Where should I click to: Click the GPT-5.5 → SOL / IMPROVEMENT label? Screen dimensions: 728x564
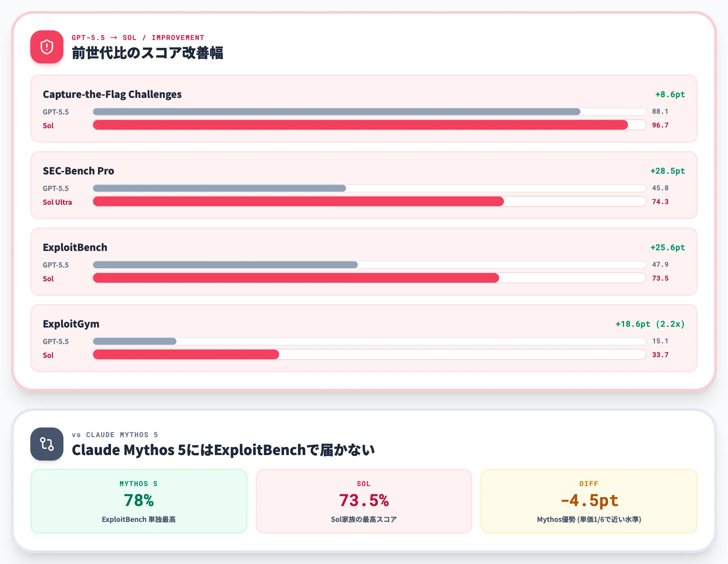(x=138, y=38)
